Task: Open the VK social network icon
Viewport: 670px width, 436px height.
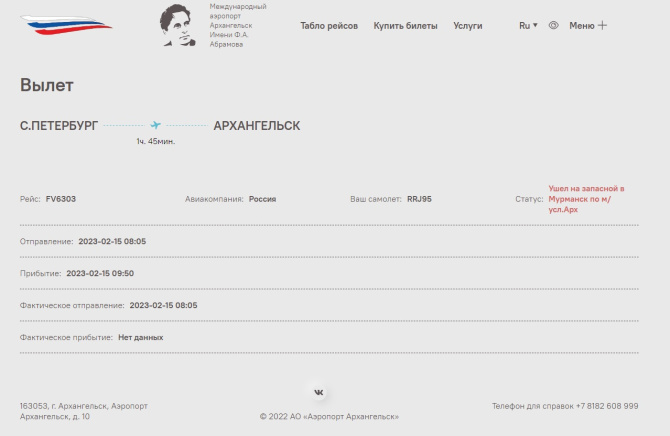Action: 319,393
